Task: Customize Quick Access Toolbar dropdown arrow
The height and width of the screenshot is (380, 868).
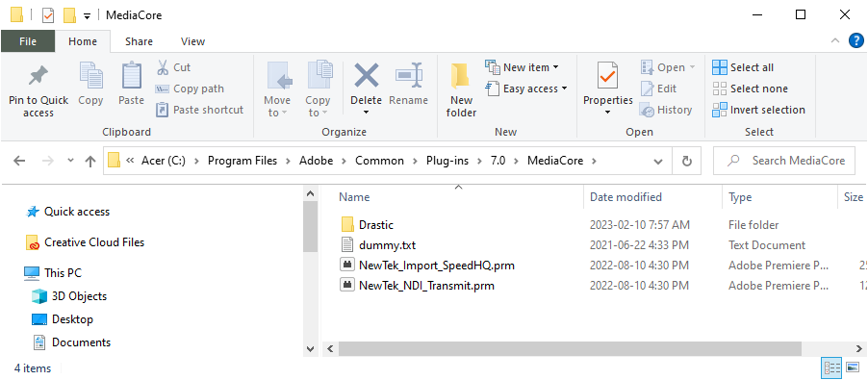Action: [87, 15]
